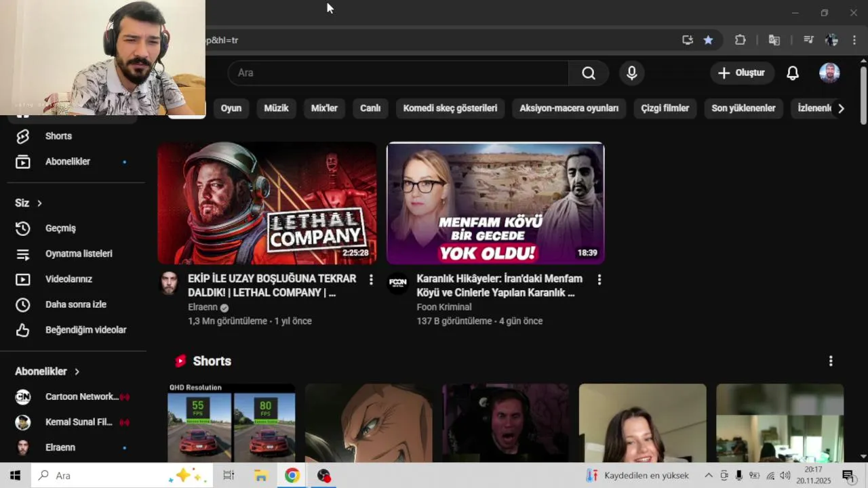This screenshot has width=868, height=488.
Task: Open the anime character close-up short
Action: (x=368, y=423)
